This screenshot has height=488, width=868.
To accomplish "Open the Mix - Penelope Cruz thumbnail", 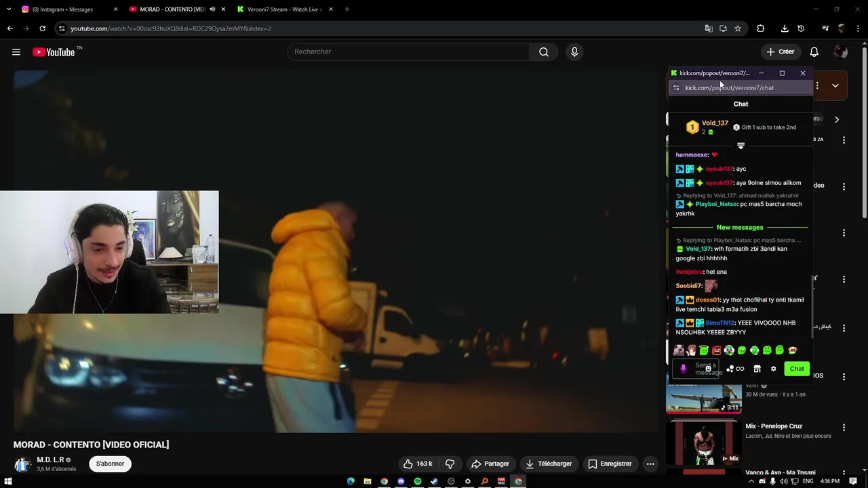I will coord(703,443).
